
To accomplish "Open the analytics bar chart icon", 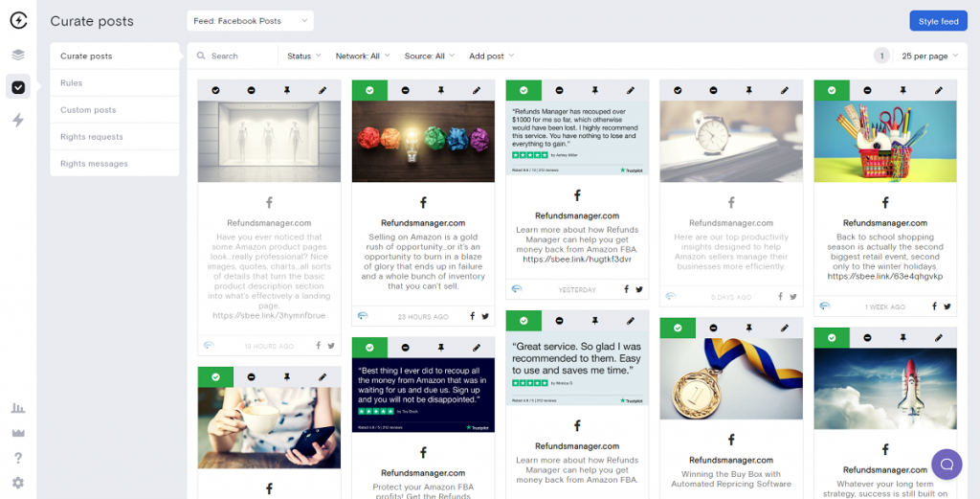I will click(x=18, y=408).
